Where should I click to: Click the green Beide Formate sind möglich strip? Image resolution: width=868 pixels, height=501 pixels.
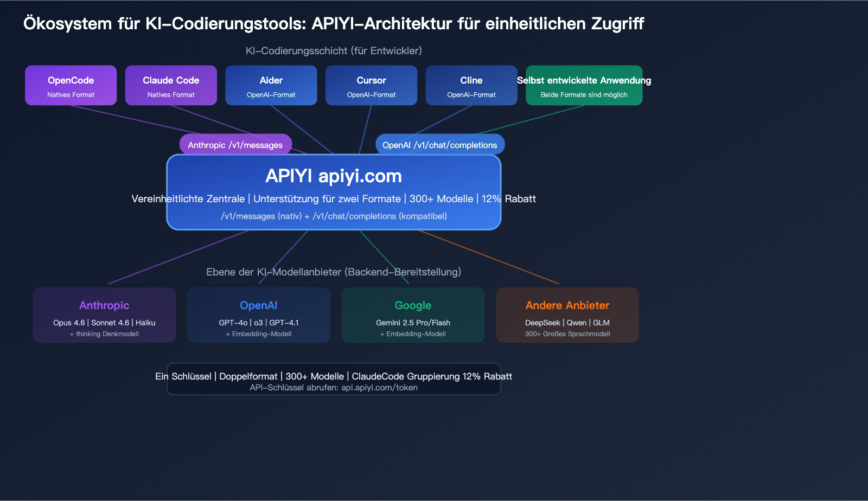tap(584, 94)
